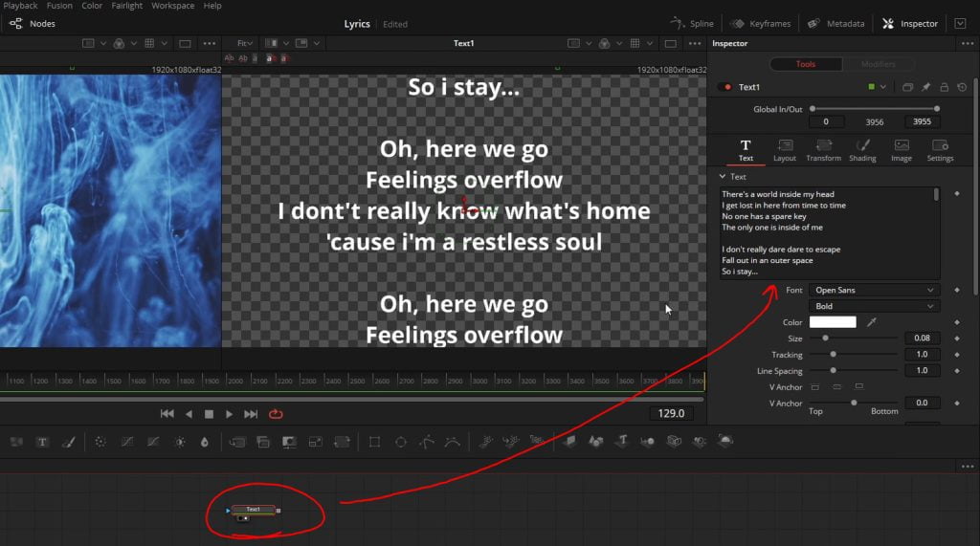Open node editor options menu
Viewport: 980px width, 546px height.
[968, 466]
